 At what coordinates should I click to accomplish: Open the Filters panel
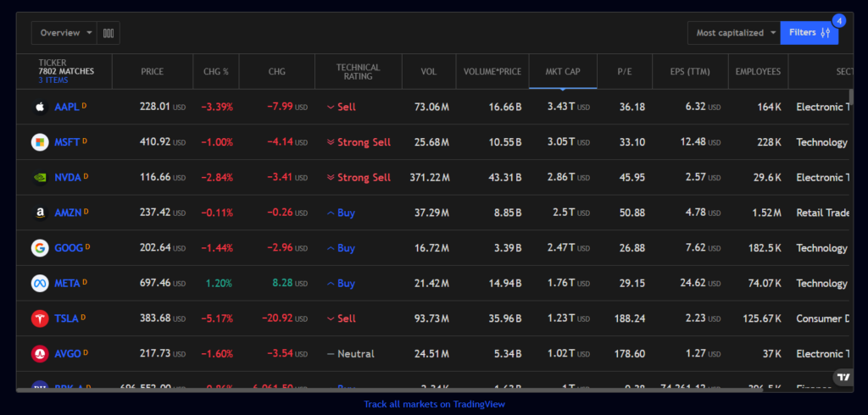tap(809, 33)
